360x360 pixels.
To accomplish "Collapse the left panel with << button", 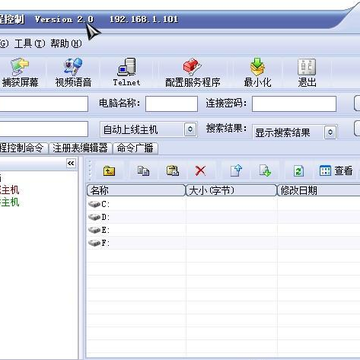I will [x=71, y=163].
